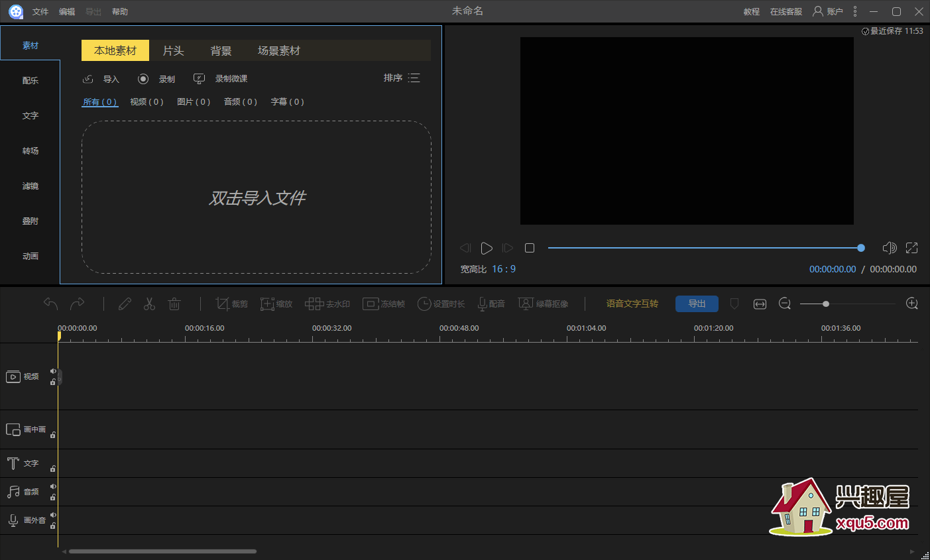Filter by 视频 ( 0 ) materials
The height and width of the screenshot is (560, 930).
146,101
